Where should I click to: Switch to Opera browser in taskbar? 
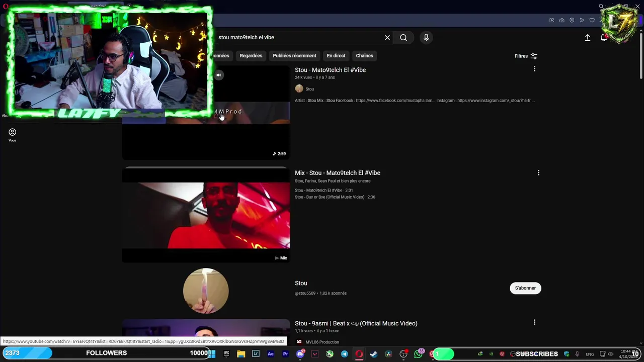click(359, 354)
